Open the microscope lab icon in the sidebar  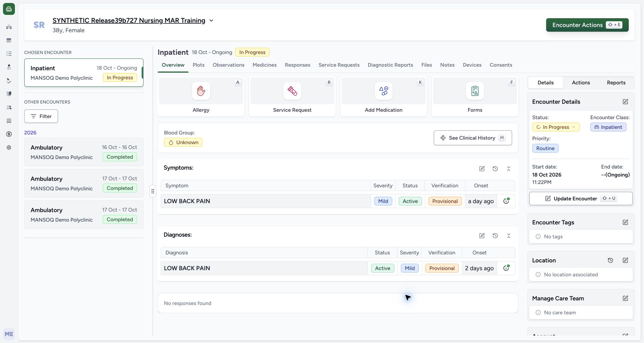pyautogui.click(x=9, y=80)
